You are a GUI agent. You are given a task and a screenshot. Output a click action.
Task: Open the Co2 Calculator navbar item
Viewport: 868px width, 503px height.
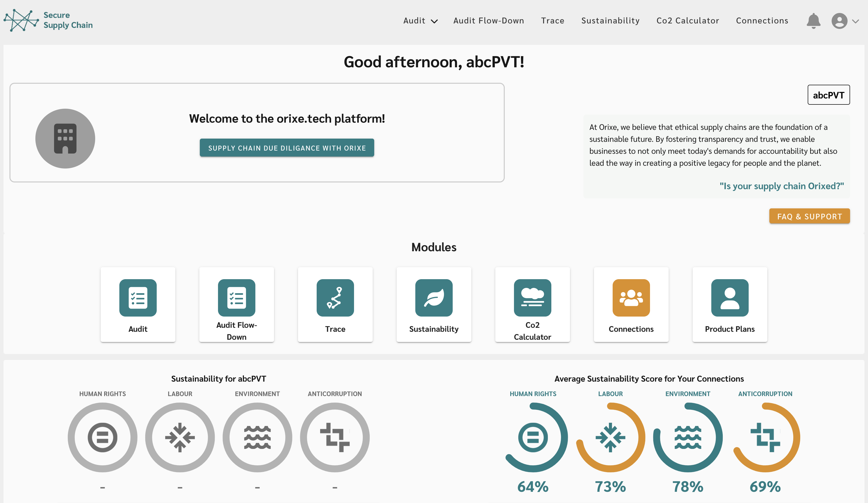(x=688, y=21)
